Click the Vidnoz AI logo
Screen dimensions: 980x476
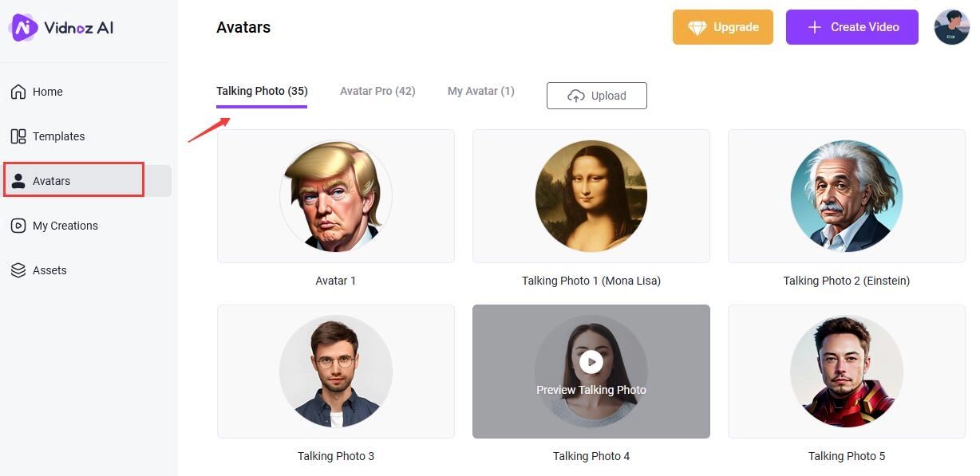click(61, 26)
